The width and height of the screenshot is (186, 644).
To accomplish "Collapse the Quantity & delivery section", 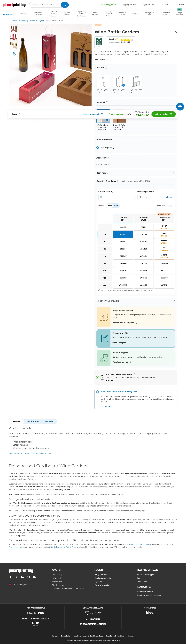I will [x=174, y=181].
